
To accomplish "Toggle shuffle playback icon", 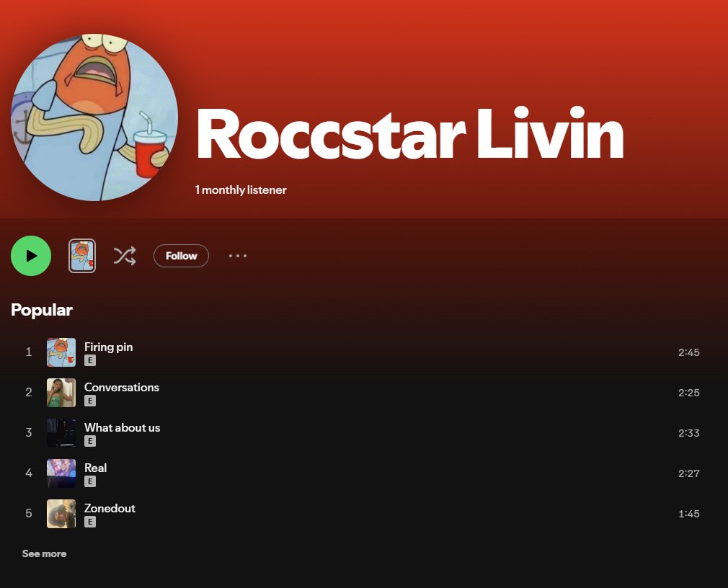I will (x=125, y=256).
